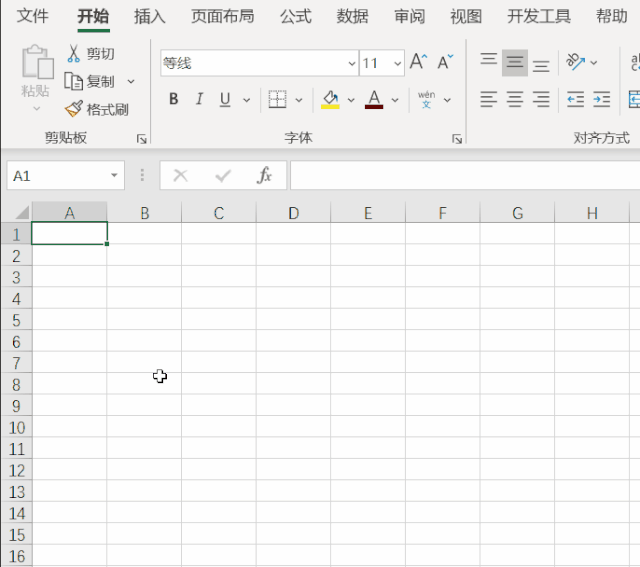The height and width of the screenshot is (567, 640).
Task: Click the wén phonetic guide icon
Action: point(426,99)
